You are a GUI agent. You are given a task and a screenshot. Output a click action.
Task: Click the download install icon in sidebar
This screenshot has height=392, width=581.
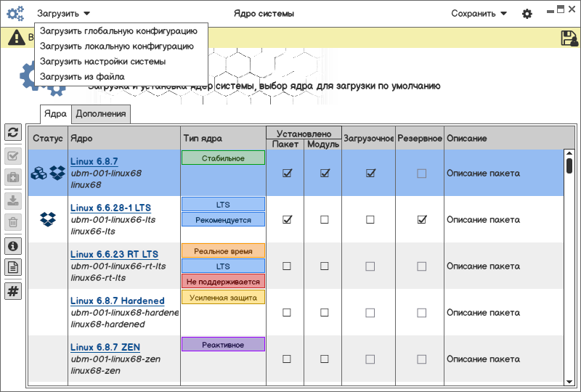click(x=13, y=201)
